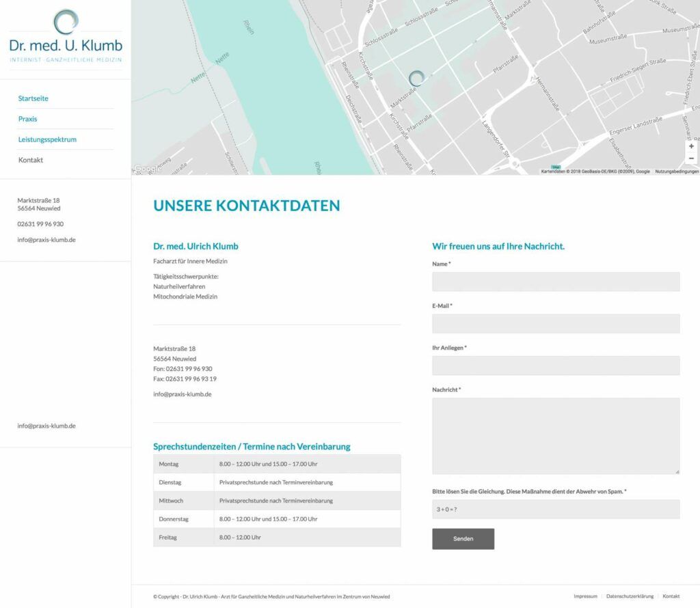The width and height of the screenshot is (700, 608).
Task: Click the map location marker on Marktstraße
Action: click(x=416, y=78)
